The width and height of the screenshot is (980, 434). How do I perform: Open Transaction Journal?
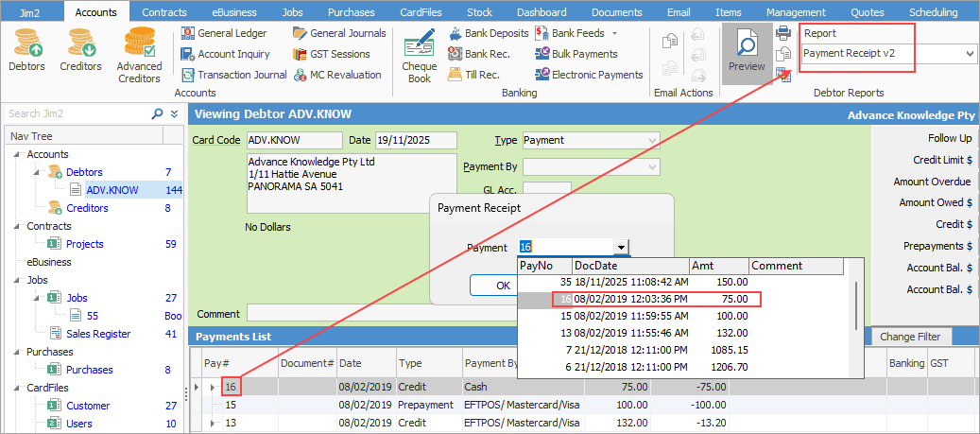pos(233,75)
